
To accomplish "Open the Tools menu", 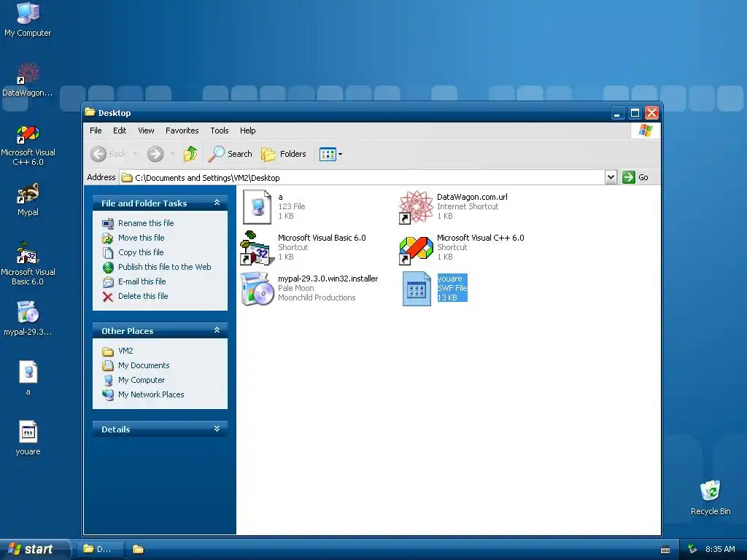I will (x=219, y=131).
